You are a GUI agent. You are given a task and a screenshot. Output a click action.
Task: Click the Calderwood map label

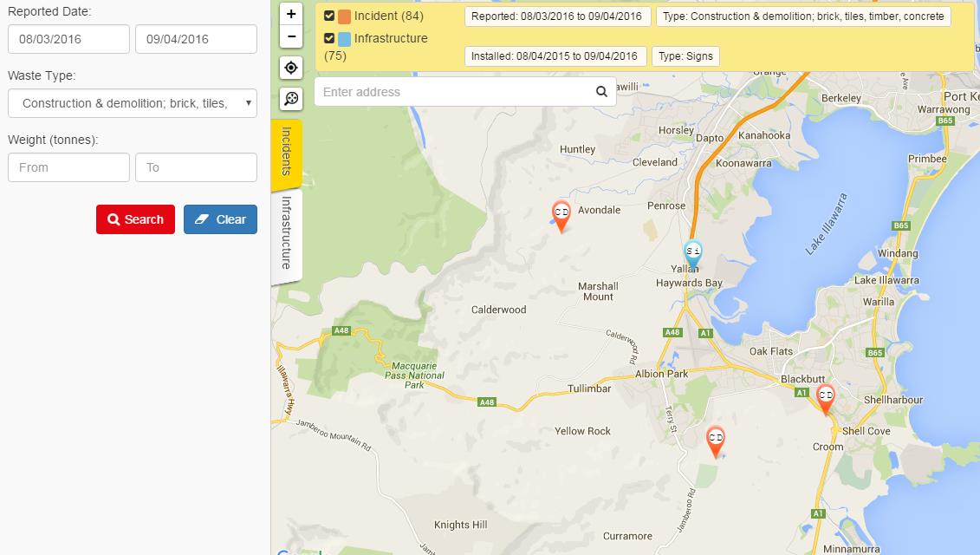tap(499, 310)
